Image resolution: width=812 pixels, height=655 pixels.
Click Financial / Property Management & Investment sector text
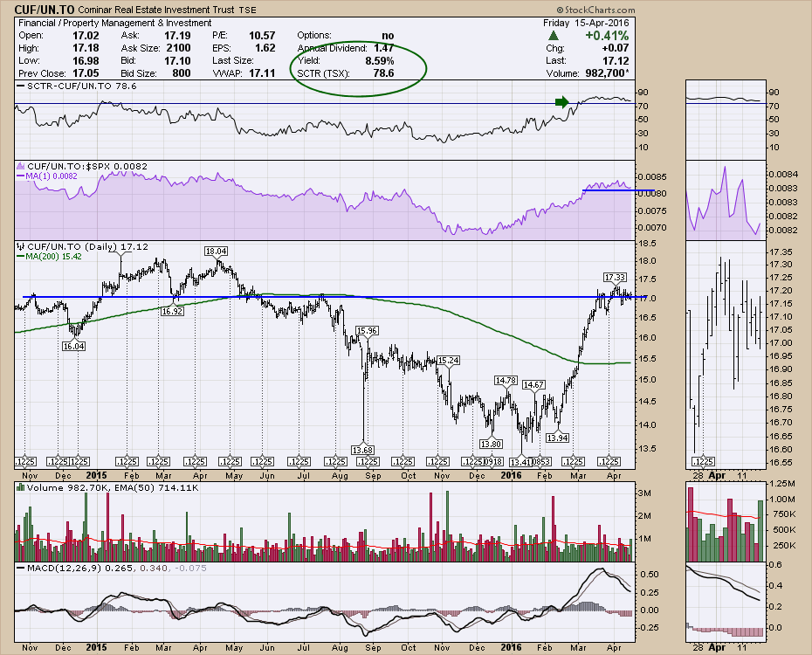115,23
